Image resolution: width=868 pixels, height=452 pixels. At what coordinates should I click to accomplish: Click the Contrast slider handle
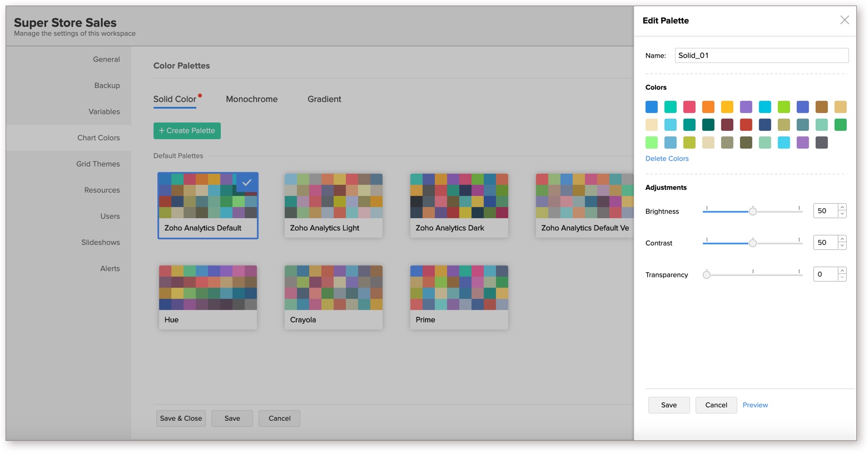click(752, 243)
